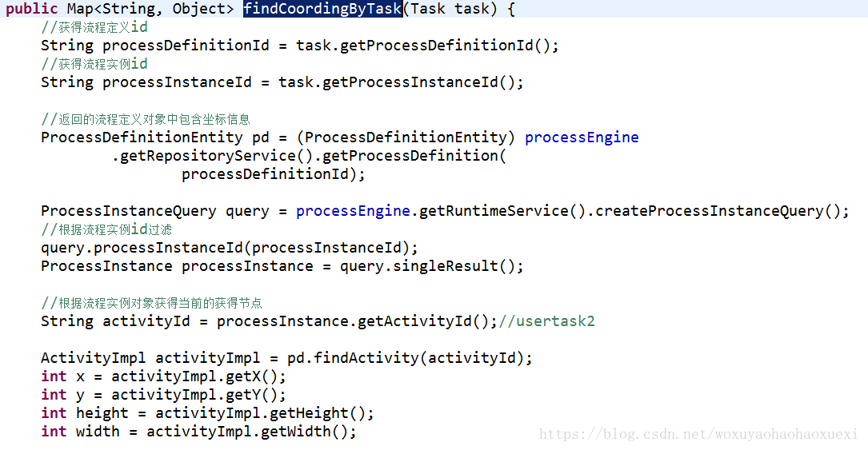Click variable 'processInstanceId' in its String declaration
Screen dimensions: 868x450
click(177, 82)
